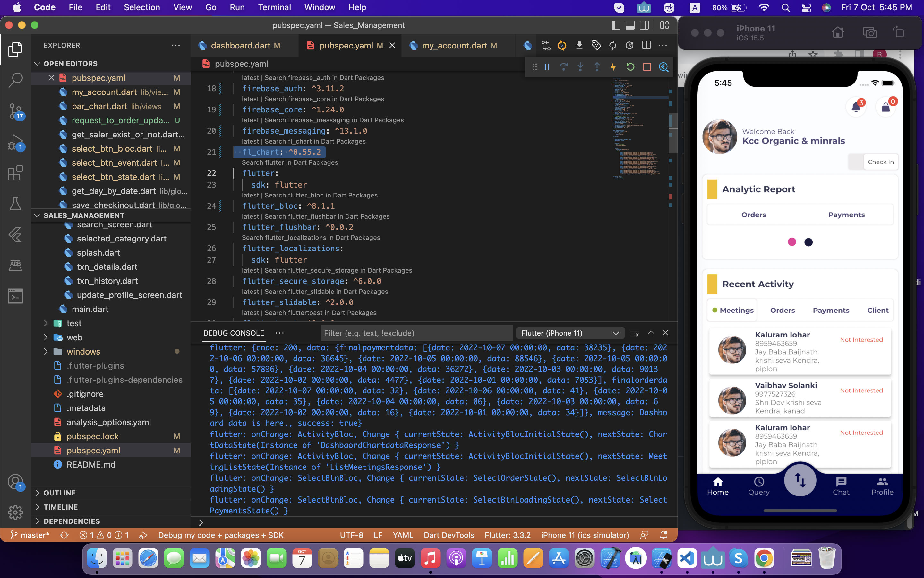Click the dark navy legend dot
Image resolution: width=924 pixels, height=578 pixels.
click(808, 242)
